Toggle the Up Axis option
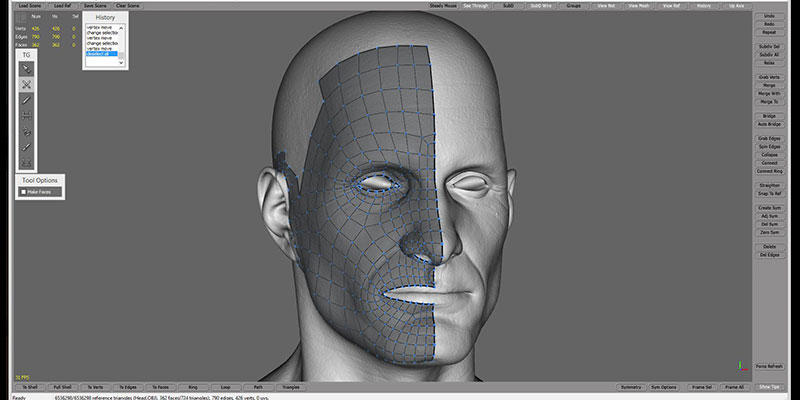Image resolution: width=800 pixels, height=400 pixels. click(x=737, y=6)
